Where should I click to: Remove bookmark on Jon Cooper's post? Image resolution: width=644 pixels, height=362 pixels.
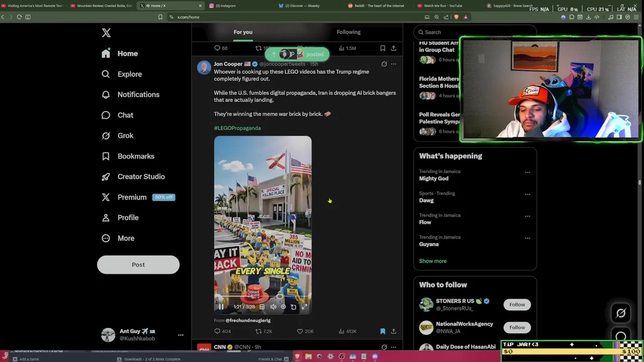click(x=382, y=331)
